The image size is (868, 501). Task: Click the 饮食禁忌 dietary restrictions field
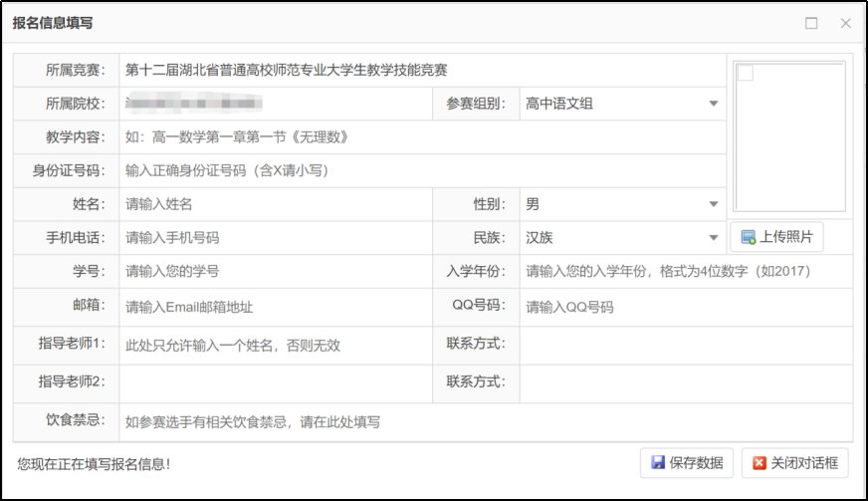click(485, 421)
